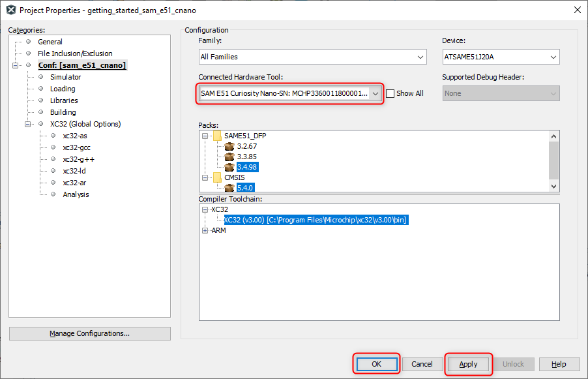
Task: Click the 3.4.98 pack icon
Action: (229, 168)
